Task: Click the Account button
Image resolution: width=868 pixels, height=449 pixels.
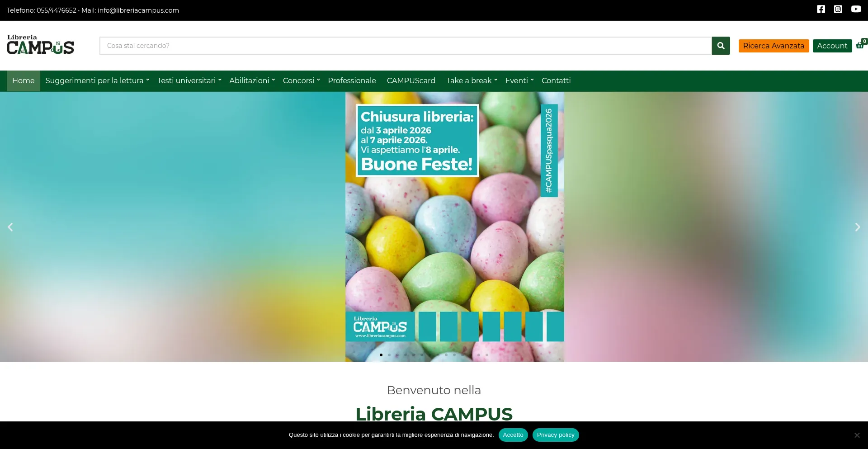Action: pyautogui.click(x=832, y=46)
